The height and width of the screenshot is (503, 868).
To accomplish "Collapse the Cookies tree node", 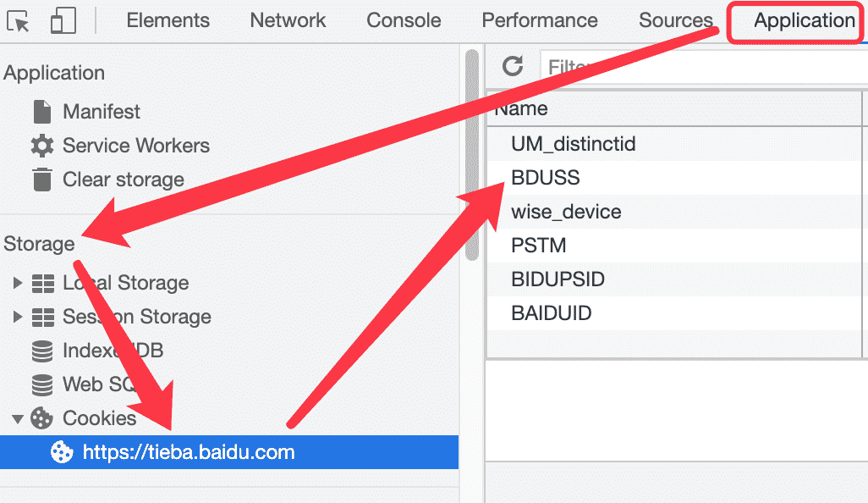I will click(17, 419).
